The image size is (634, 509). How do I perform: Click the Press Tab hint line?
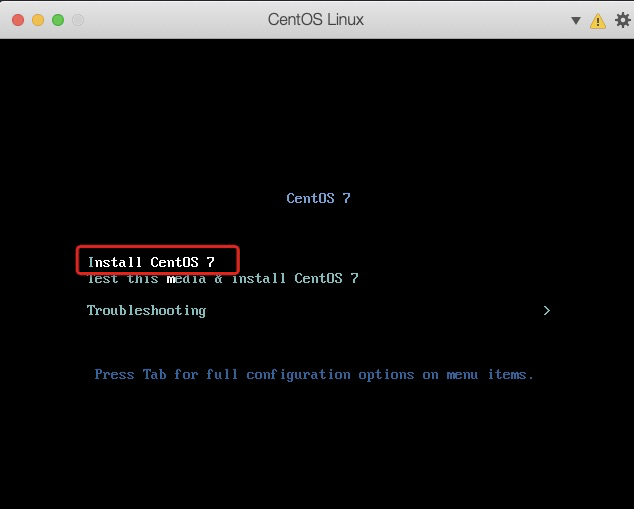point(314,375)
